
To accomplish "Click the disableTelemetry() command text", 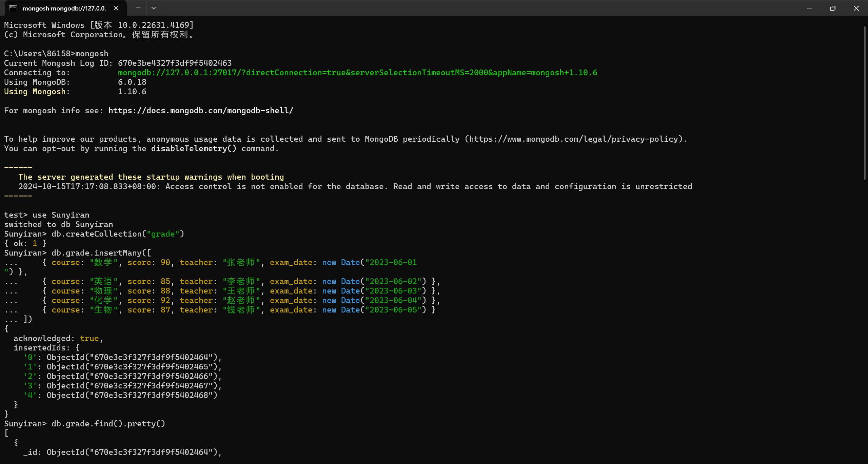I will (194, 149).
